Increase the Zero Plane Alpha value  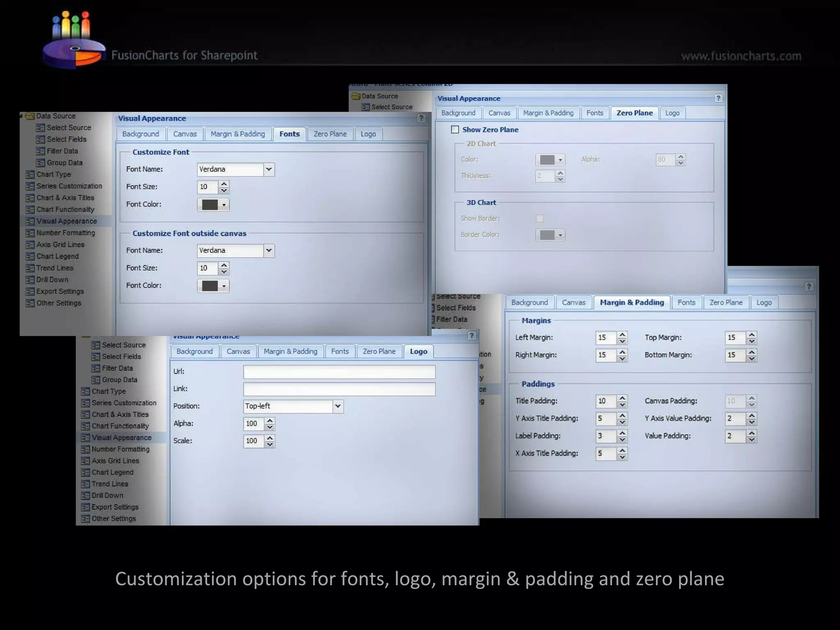[x=681, y=156]
